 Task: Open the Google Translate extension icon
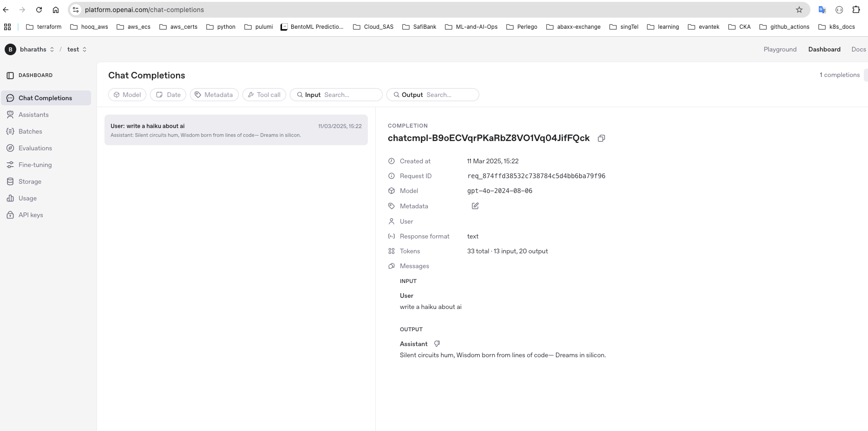pyautogui.click(x=822, y=10)
